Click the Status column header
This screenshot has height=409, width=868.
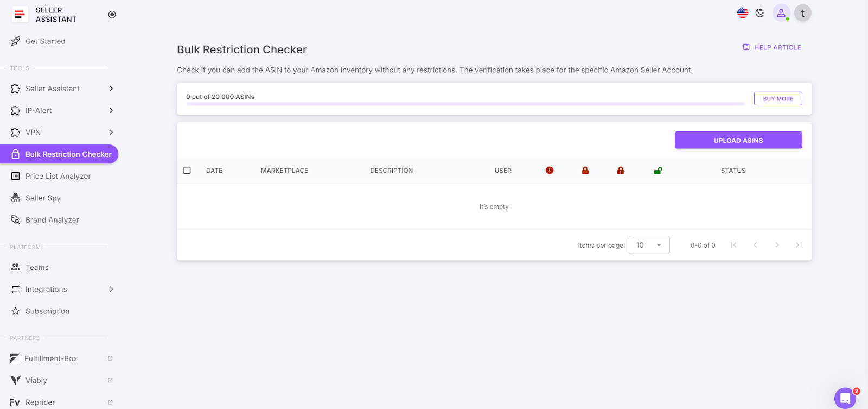pyautogui.click(x=733, y=171)
